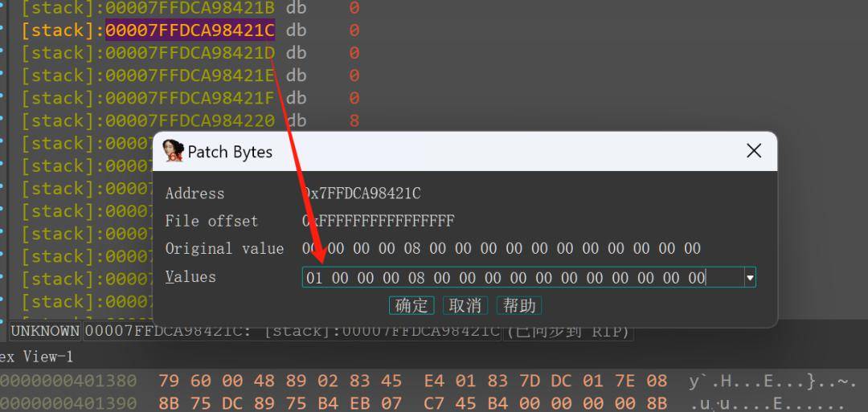Switch to the Hex View-1 tab
Screen dimensions: 868x412
tap(36, 357)
